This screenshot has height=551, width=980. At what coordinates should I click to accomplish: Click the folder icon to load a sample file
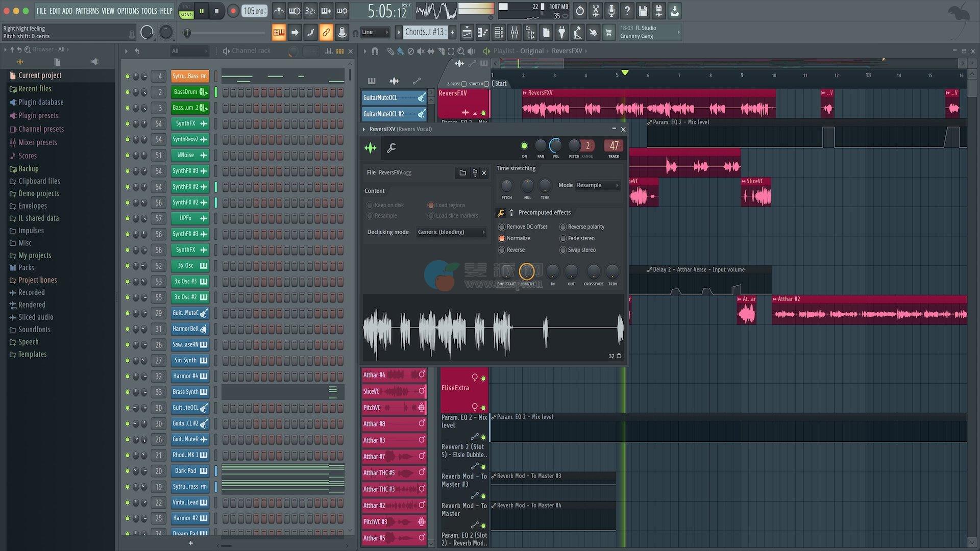[x=462, y=173]
